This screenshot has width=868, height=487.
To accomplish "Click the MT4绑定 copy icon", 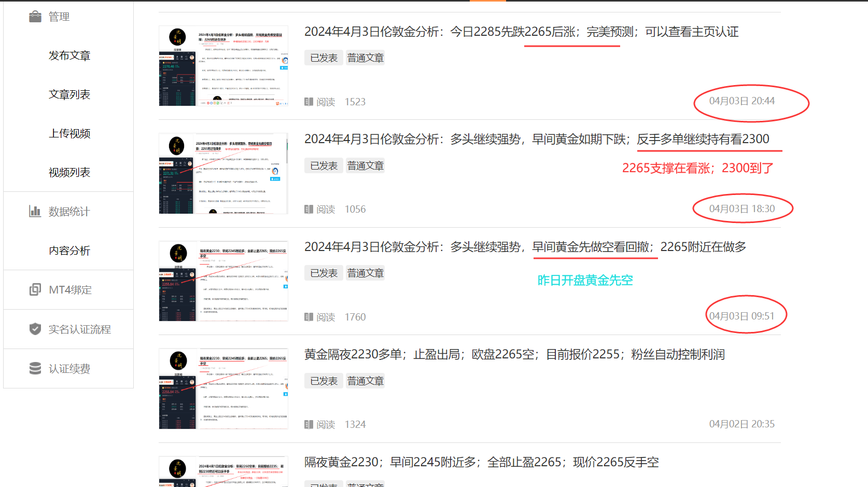I will click(34, 289).
